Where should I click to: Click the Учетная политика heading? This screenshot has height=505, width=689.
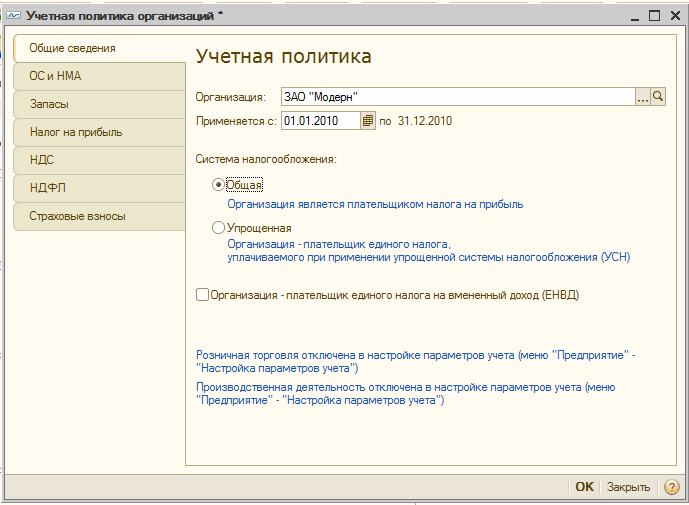283,57
